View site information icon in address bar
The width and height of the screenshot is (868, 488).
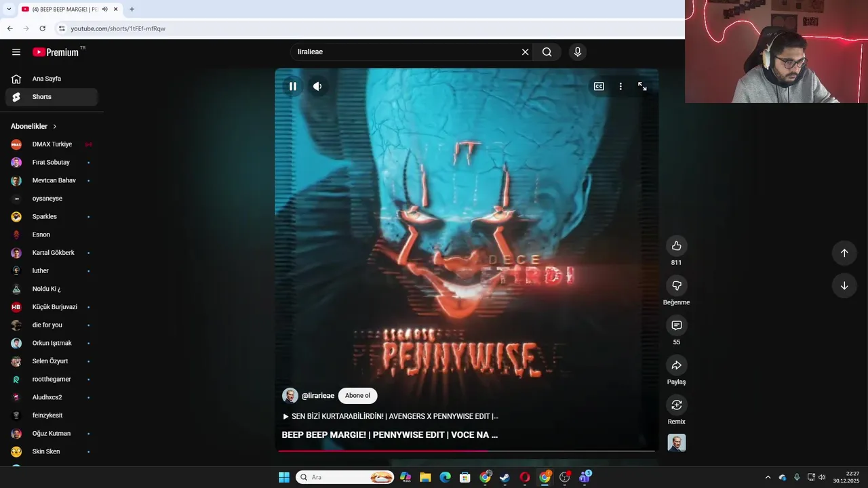pos(62,28)
